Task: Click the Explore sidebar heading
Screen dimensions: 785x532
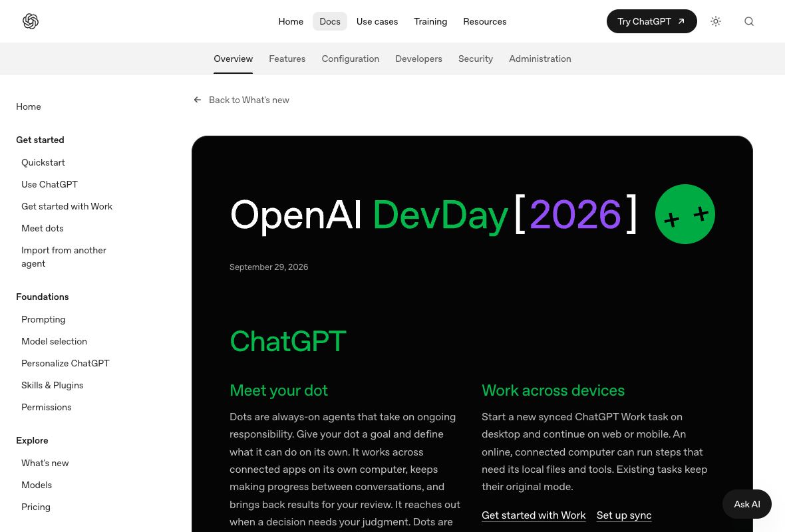Action: click(x=32, y=440)
